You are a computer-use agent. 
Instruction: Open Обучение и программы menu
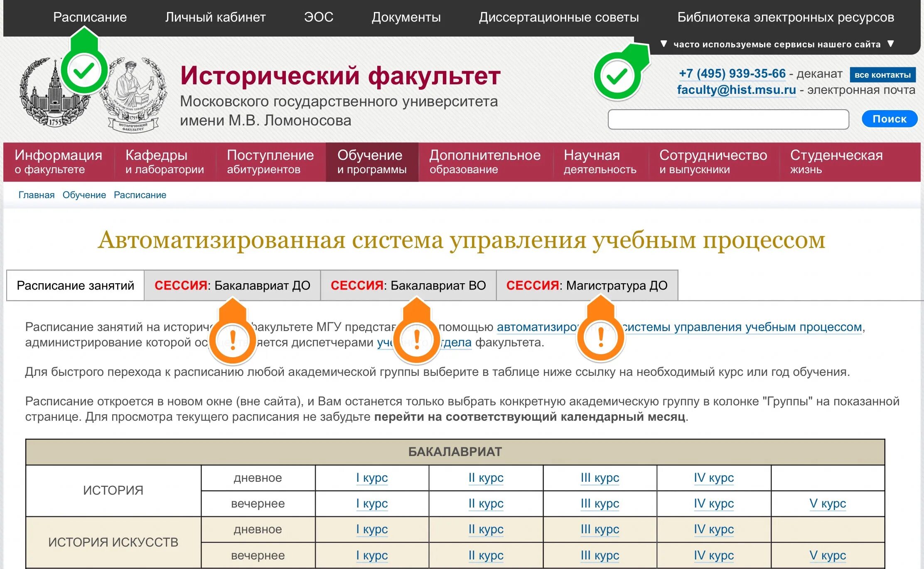point(372,162)
